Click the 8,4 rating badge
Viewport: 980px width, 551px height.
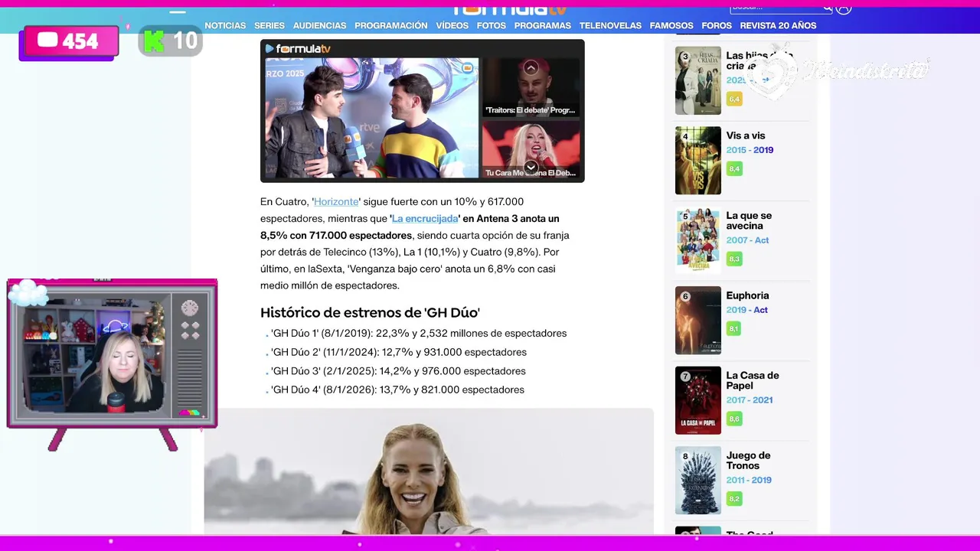(x=734, y=169)
